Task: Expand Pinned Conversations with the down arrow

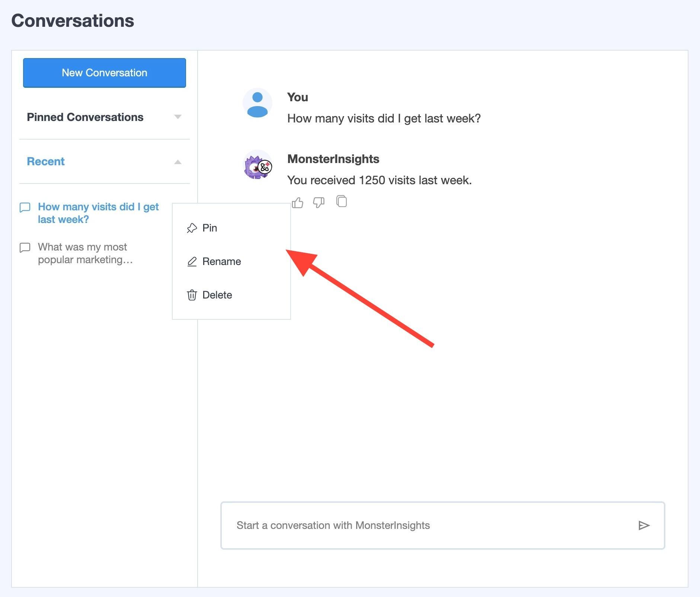Action: (178, 117)
